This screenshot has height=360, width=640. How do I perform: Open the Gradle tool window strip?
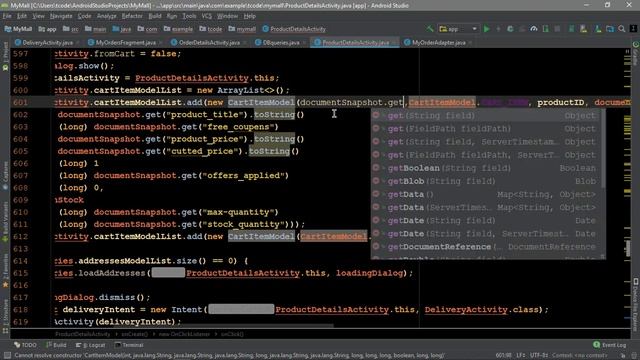pos(636,52)
